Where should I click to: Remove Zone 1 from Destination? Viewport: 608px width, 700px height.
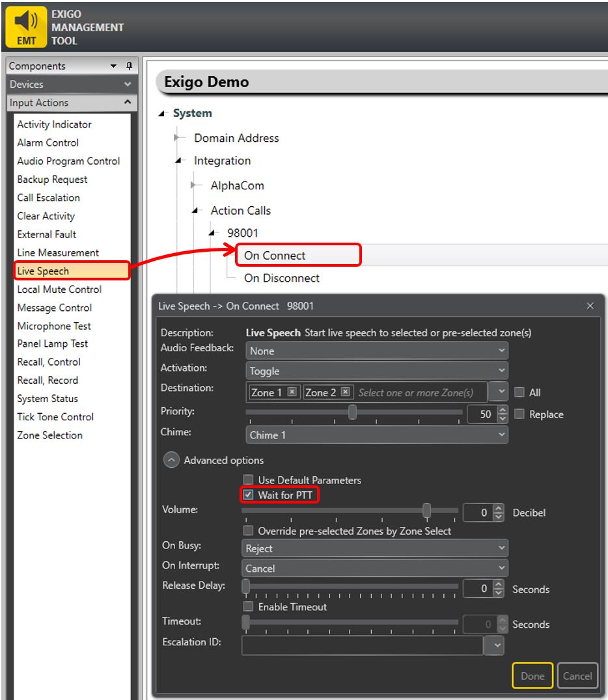tap(292, 392)
